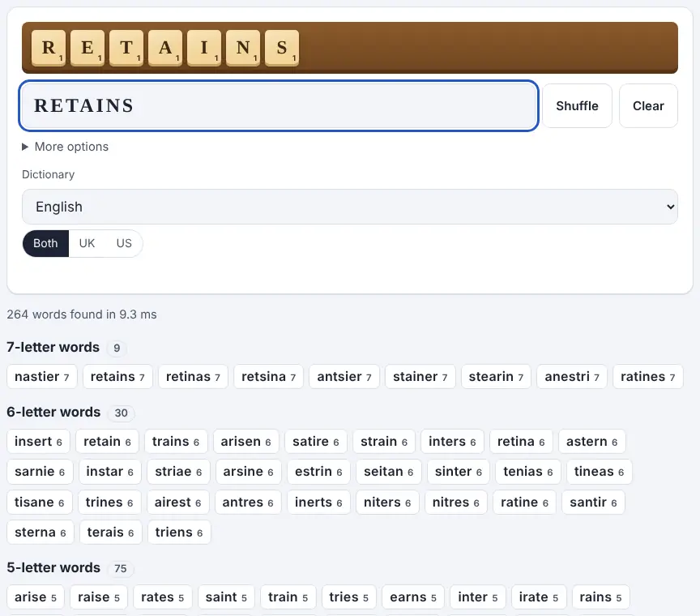Open the word inerts
The height and width of the screenshot is (616, 700).
tap(318, 502)
